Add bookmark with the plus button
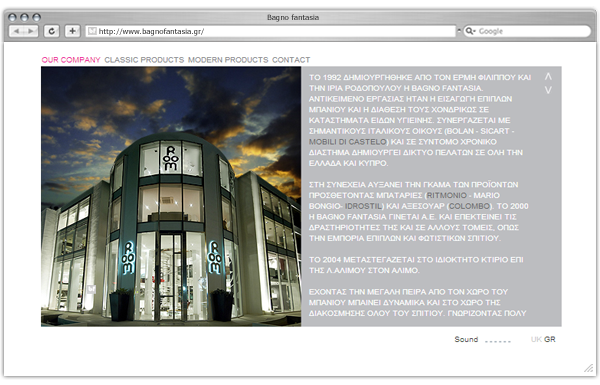 (72, 31)
